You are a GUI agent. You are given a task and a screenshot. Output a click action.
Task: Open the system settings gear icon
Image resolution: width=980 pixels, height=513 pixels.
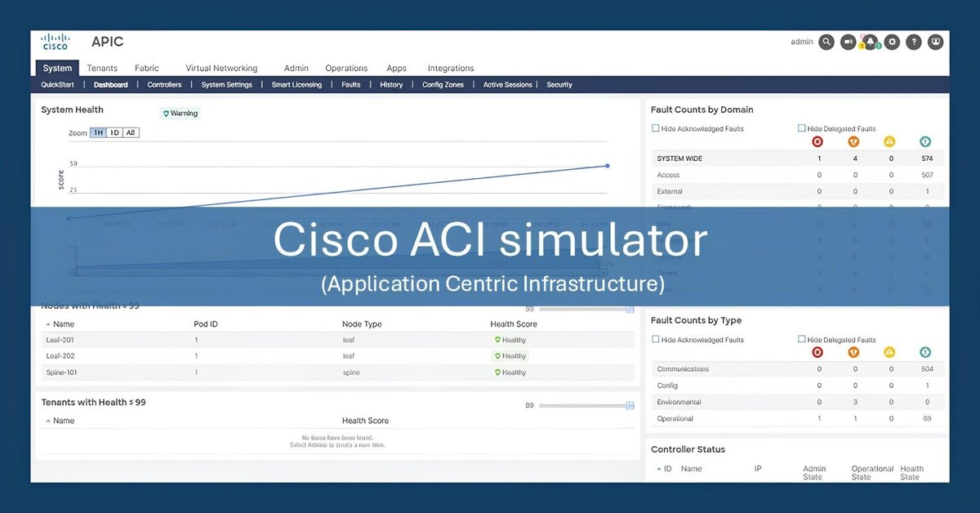click(892, 42)
